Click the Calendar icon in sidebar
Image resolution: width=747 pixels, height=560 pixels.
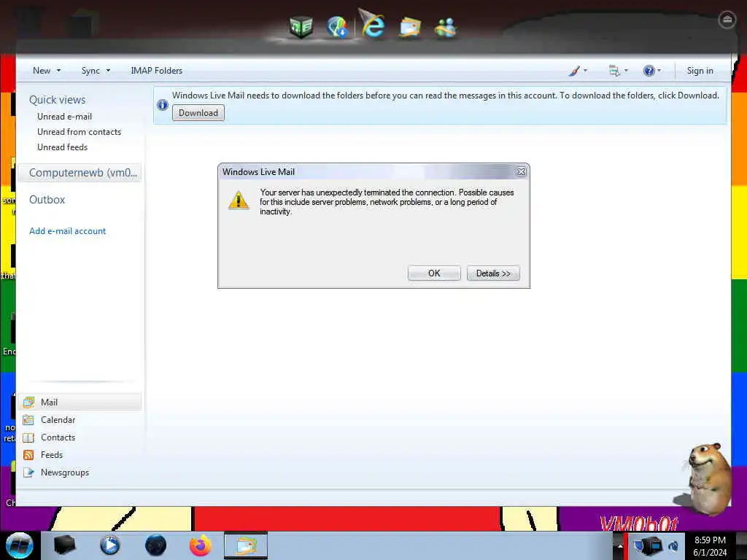[x=28, y=420]
